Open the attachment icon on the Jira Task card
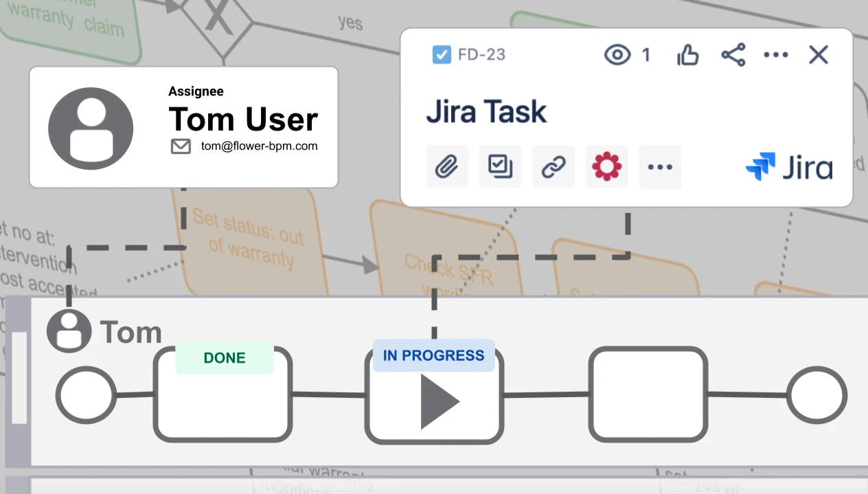 [447, 166]
